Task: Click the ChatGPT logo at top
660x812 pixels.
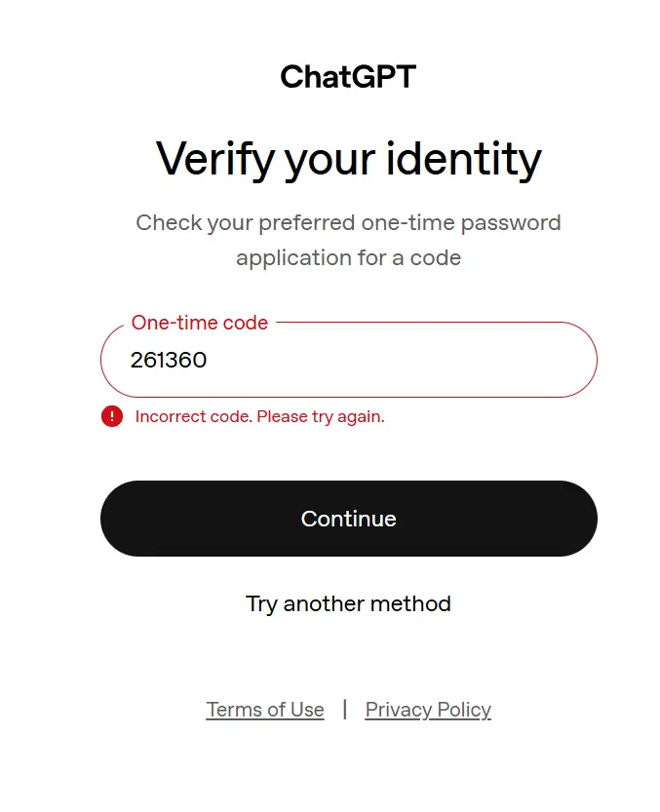Action: point(348,77)
